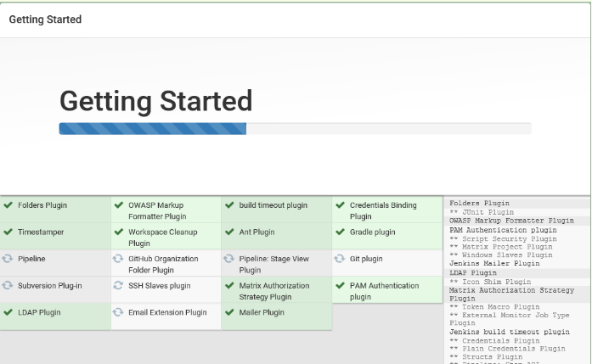This screenshot has height=364, width=592.
Task: Select the Gradle plugin label
Action: click(372, 232)
